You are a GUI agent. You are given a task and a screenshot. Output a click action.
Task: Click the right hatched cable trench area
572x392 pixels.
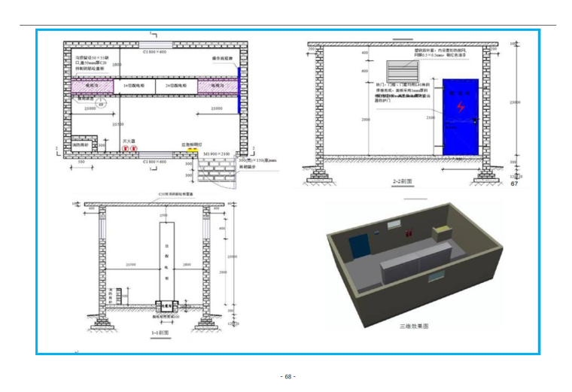[218, 87]
